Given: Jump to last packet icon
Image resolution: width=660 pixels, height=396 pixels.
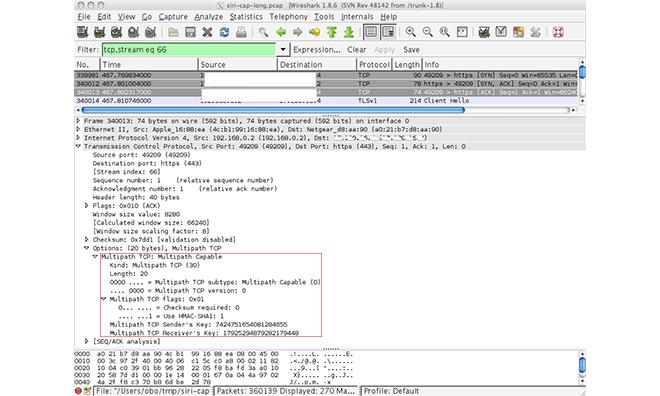Looking at the screenshot, I should (x=349, y=32).
